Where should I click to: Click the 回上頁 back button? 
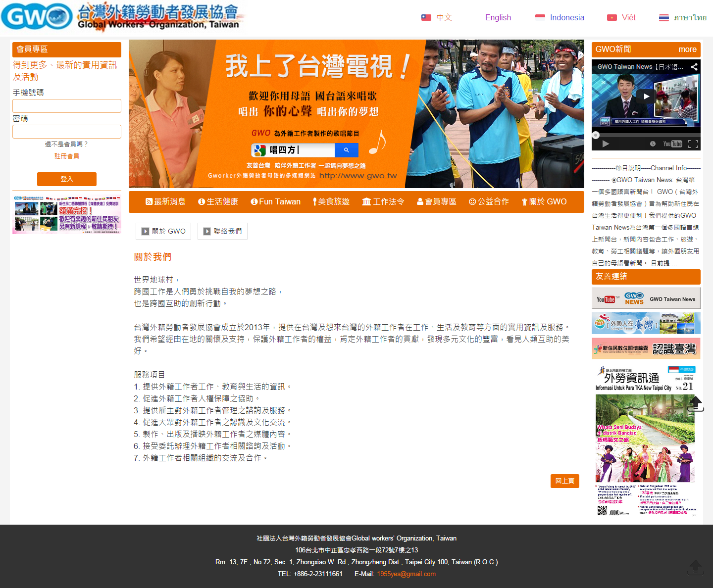pyautogui.click(x=564, y=481)
